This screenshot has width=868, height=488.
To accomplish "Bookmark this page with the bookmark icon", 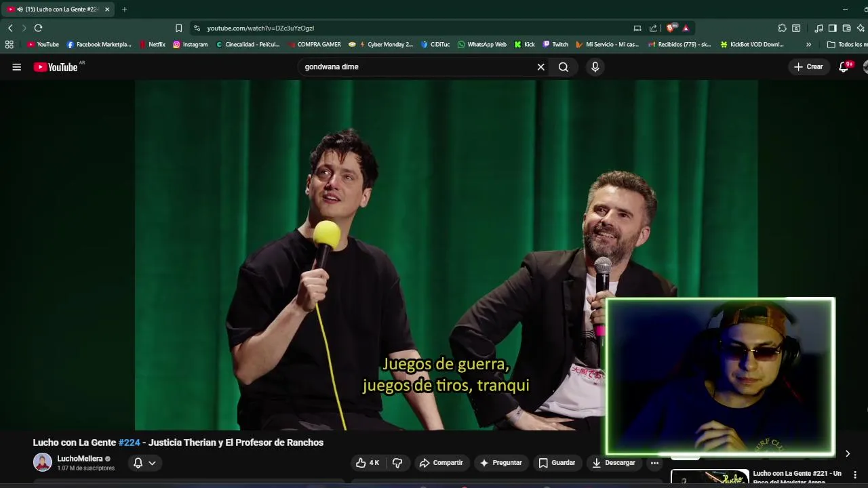I will click(x=178, y=28).
